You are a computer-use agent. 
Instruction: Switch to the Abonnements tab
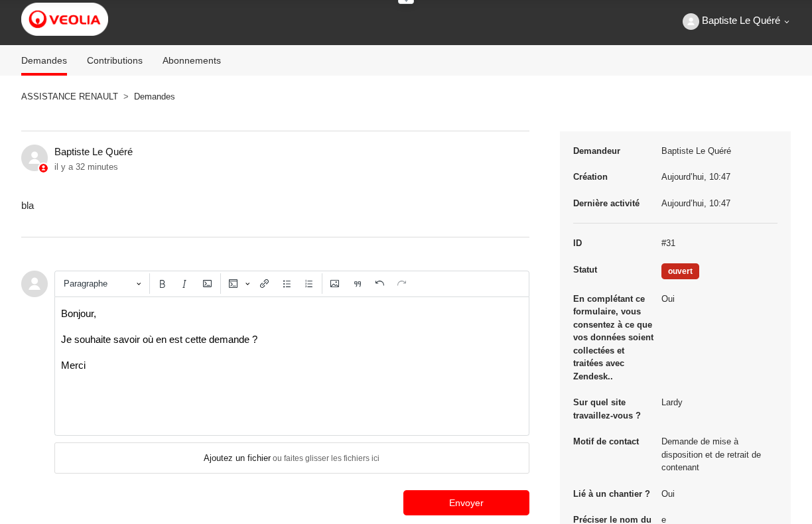click(x=192, y=60)
